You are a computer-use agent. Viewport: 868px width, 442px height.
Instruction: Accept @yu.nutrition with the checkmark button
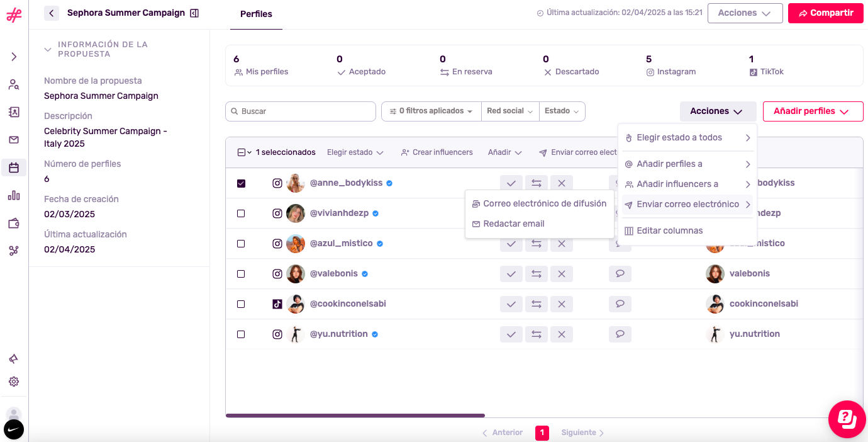[x=511, y=334]
